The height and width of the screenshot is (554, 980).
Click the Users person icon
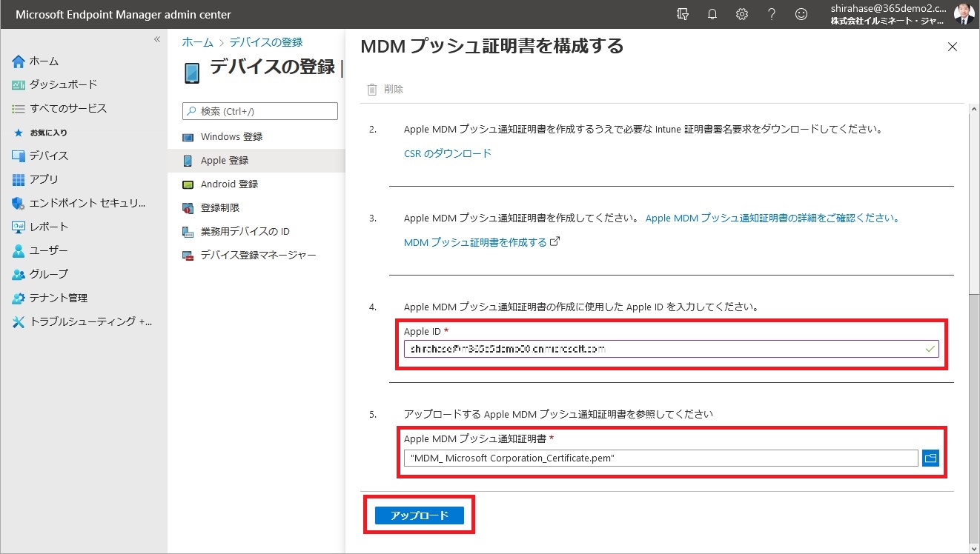point(19,250)
